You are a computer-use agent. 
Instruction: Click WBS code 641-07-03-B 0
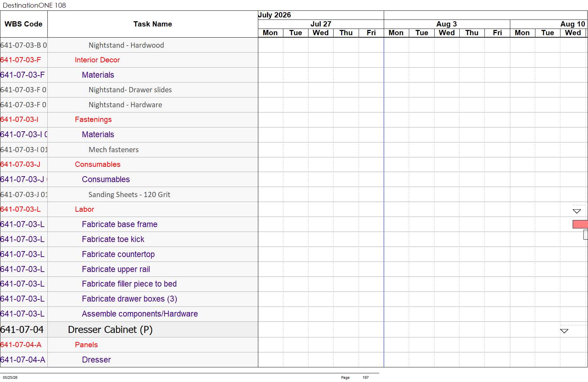pyautogui.click(x=24, y=45)
